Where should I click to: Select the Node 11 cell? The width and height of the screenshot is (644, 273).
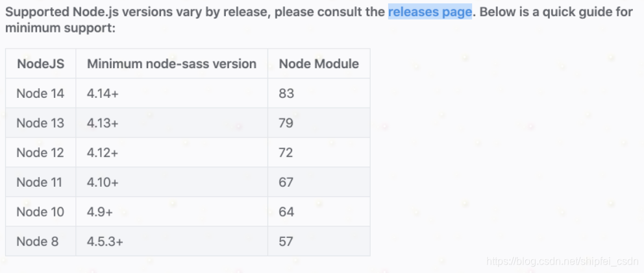coord(41,182)
